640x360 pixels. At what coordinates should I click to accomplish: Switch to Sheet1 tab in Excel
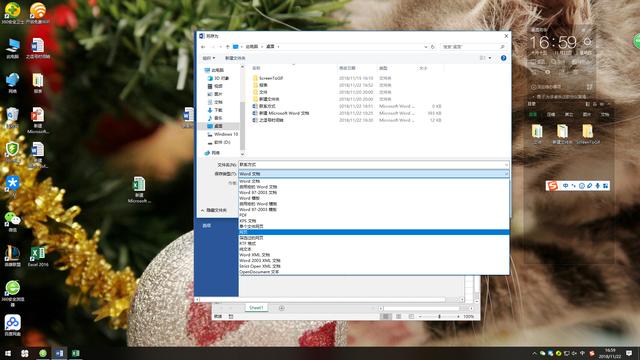256,307
